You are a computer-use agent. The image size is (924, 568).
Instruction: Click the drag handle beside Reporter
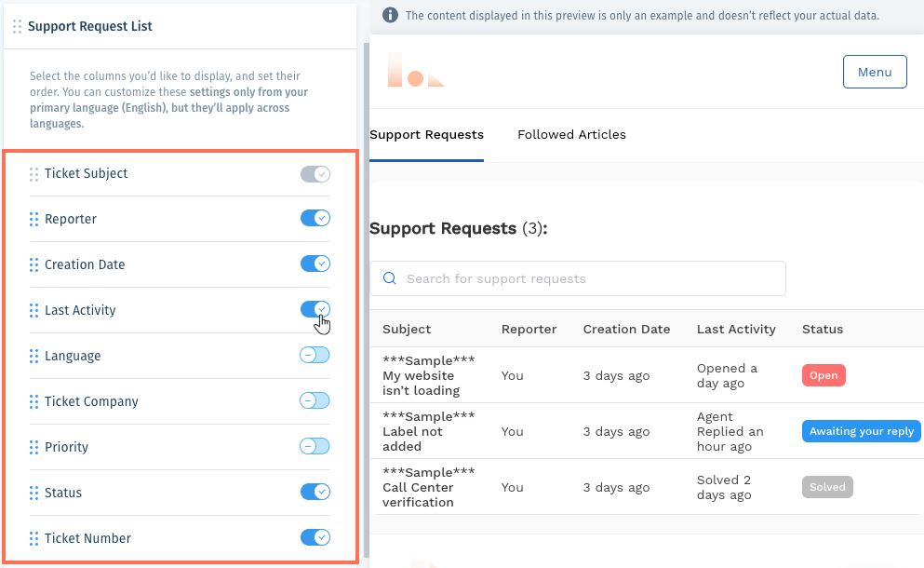tap(33, 220)
